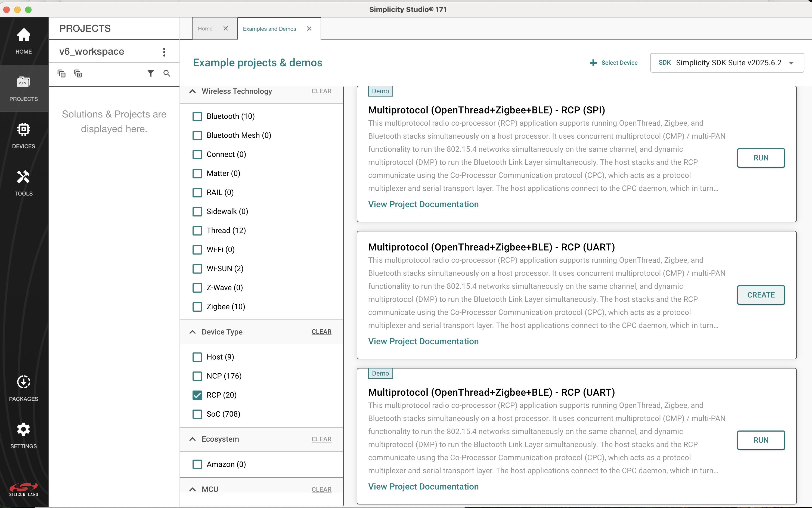The width and height of the screenshot is (812, 508).
Task: Open the v6_workspace three-dot options menu
Action: [x=164, y=52]
